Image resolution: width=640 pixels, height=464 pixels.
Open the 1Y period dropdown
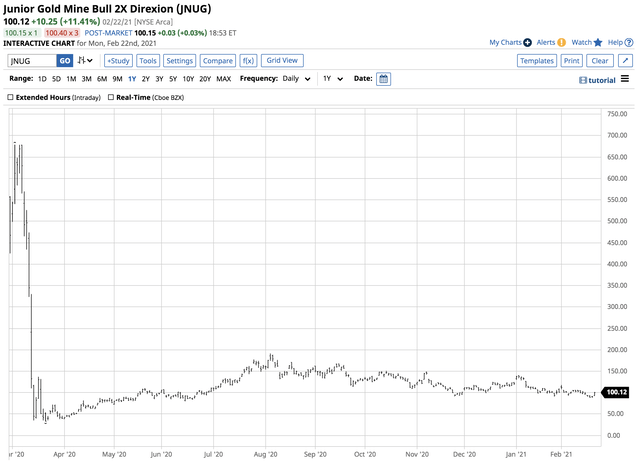333,79
